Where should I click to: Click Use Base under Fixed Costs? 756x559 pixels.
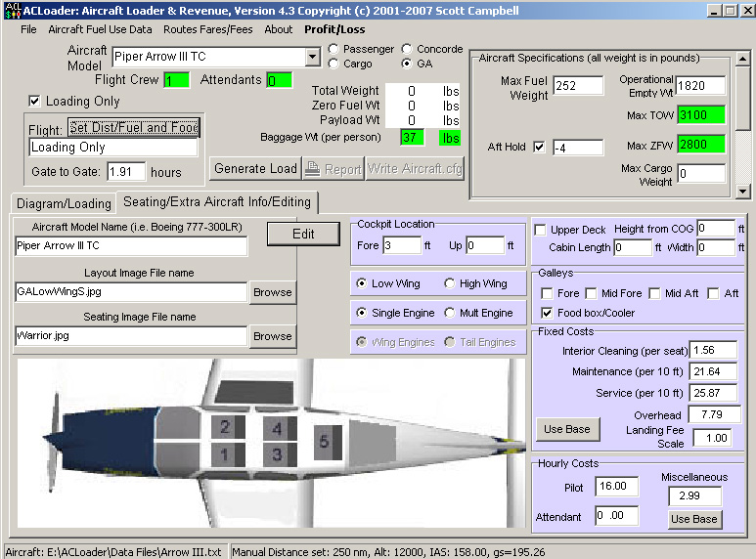(x=567, y=429)
